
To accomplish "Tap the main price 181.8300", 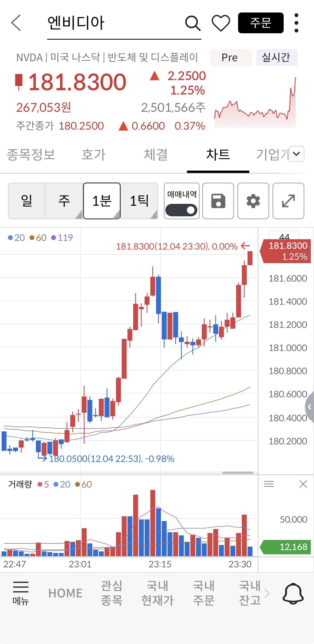I will click(x=77, y=82).
